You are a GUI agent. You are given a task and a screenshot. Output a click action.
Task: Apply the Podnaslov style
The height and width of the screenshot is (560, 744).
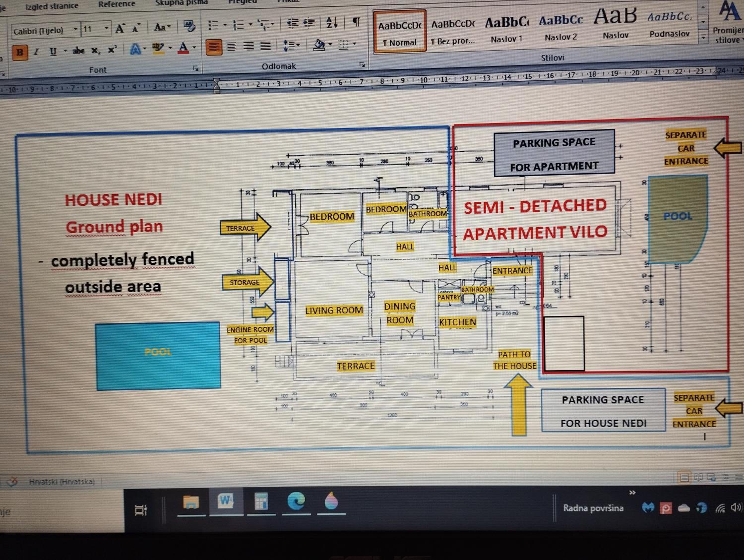[x=669, y=25]
